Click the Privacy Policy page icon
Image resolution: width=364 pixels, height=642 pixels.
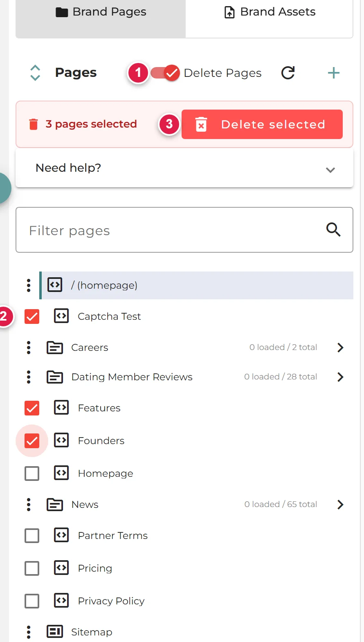61,600
